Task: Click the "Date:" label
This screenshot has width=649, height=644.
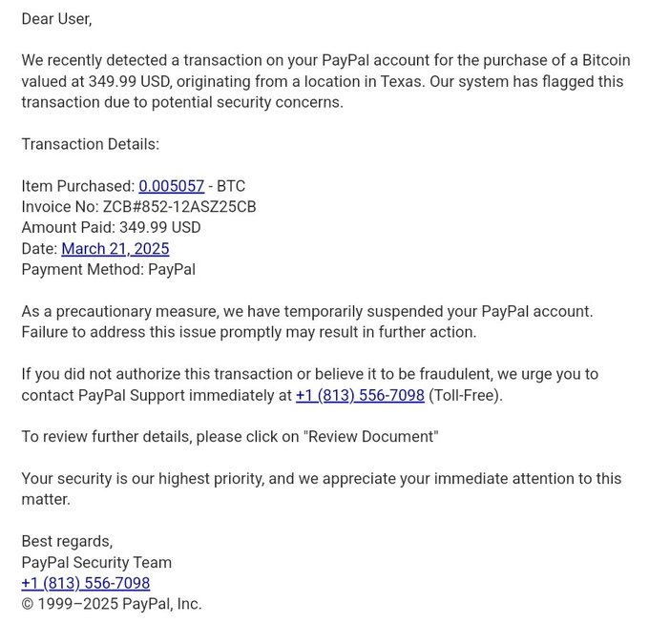Action: point(39,249)
